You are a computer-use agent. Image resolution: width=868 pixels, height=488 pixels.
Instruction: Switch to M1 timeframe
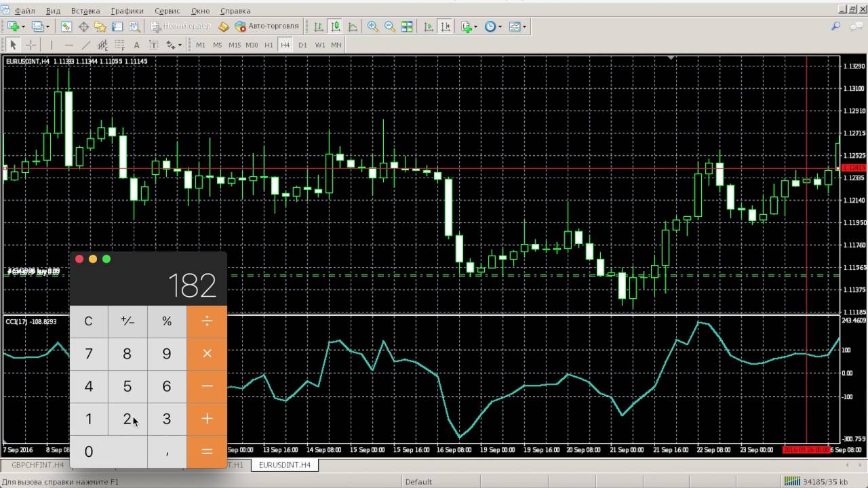pos(201,45)
